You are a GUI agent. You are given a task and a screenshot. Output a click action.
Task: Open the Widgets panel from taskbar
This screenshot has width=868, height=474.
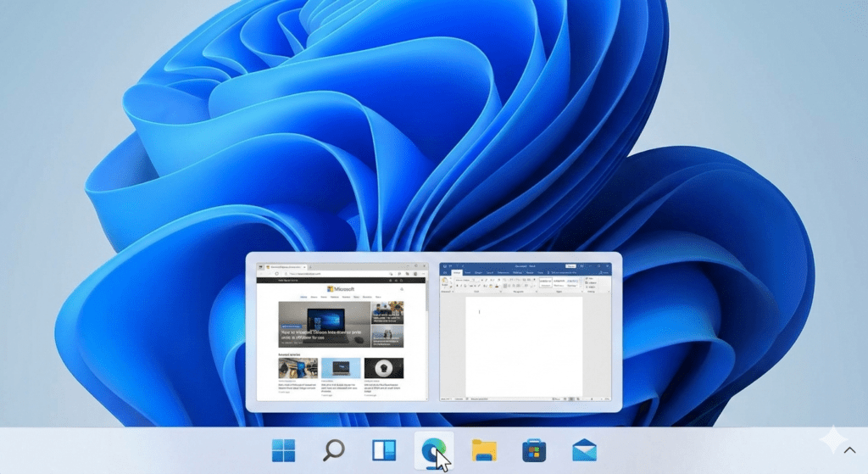384,450
